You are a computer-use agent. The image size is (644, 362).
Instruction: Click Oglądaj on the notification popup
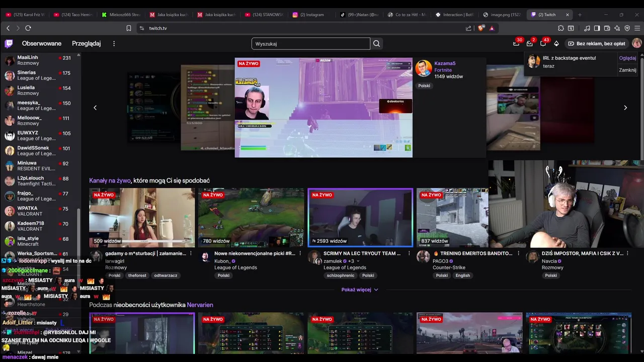coord(627,58)
